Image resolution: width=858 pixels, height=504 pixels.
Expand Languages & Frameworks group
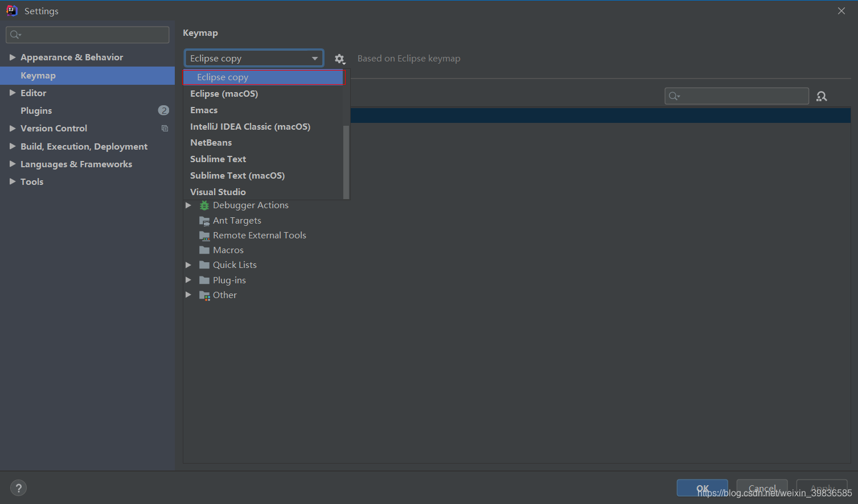[13, 164]
